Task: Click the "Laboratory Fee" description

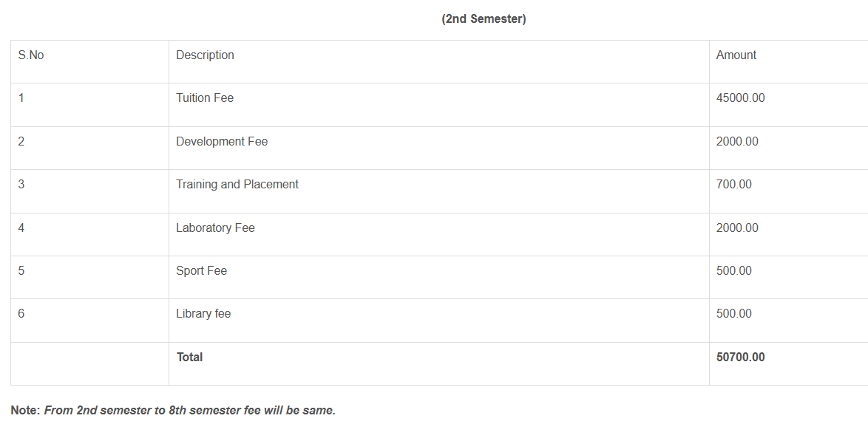Action: [x=215, y=228]
